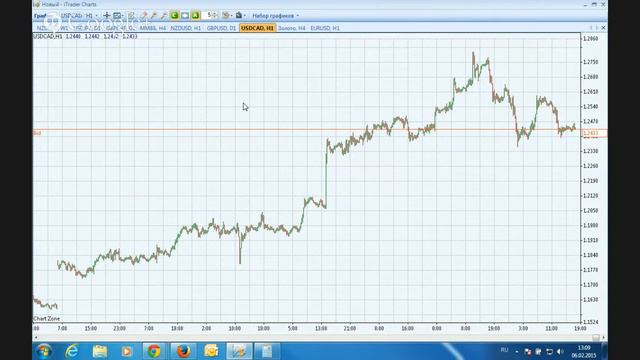Switch to the Золото, H4 chart tab
This screenshot has width=640, height=360.
pos(291,28)
